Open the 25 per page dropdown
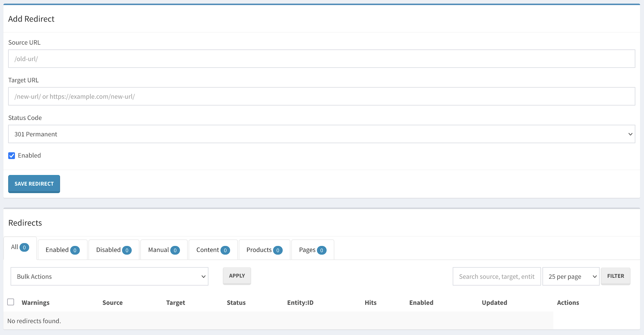Screen dimensions: 644x335 click(571, 277)
